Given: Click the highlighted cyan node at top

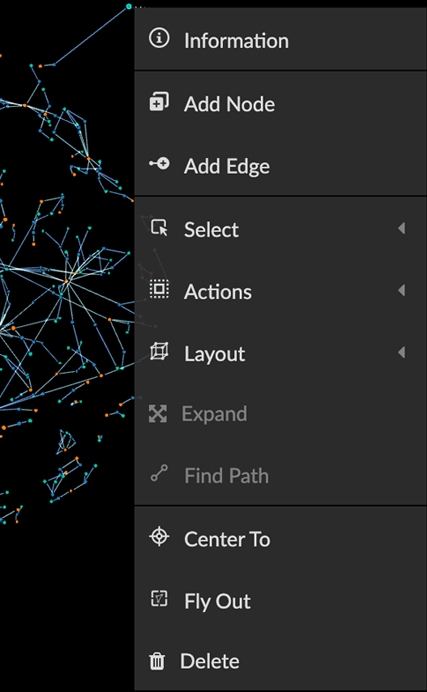Looking at the screenshot, I should coord(129,6).
